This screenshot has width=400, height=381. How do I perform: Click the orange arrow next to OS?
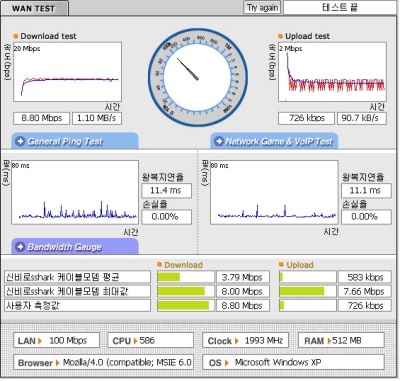click(227, 363)
